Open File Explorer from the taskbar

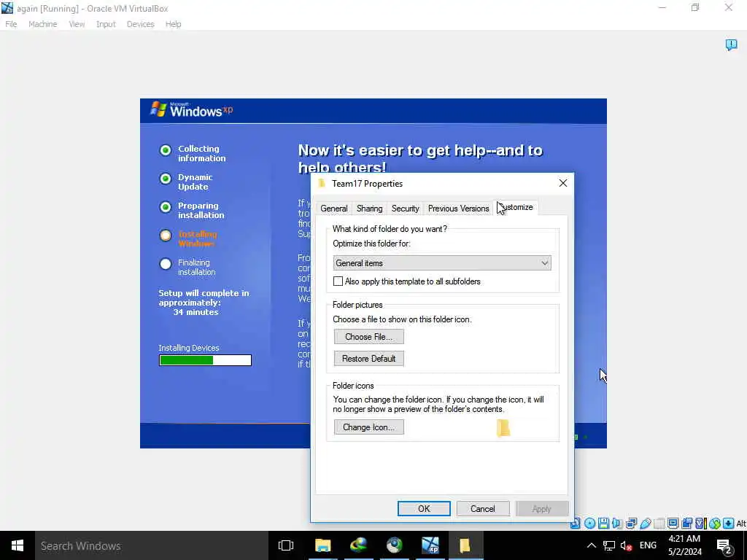coord(322,545)
